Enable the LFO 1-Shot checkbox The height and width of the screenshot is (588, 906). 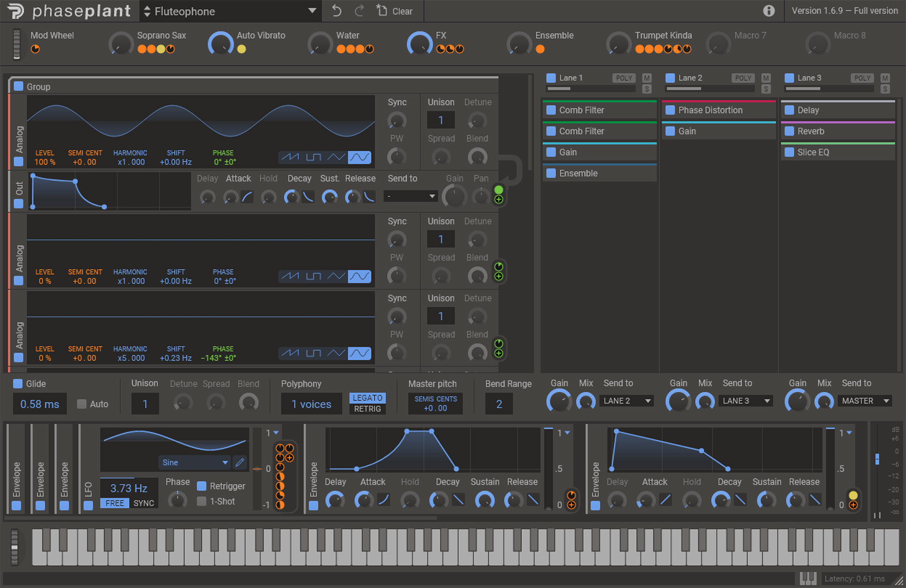(x=202, y=501)
